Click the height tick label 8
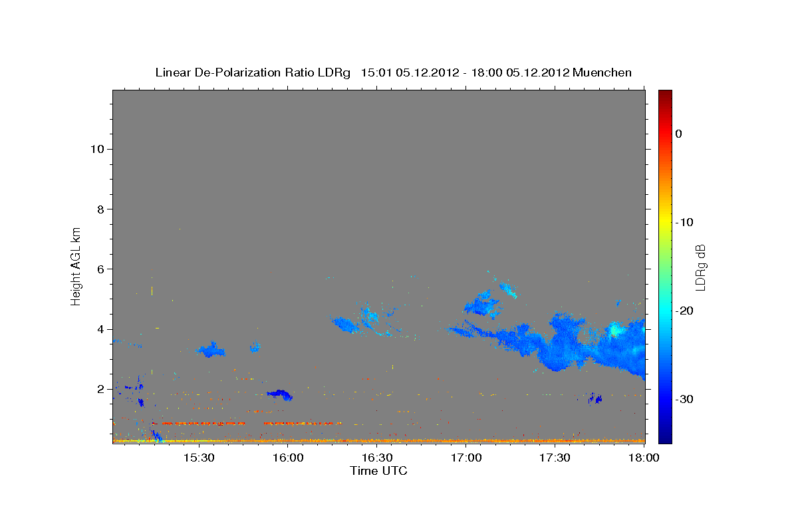This screenshot has height=532, width=798. (x=100, y=209)
